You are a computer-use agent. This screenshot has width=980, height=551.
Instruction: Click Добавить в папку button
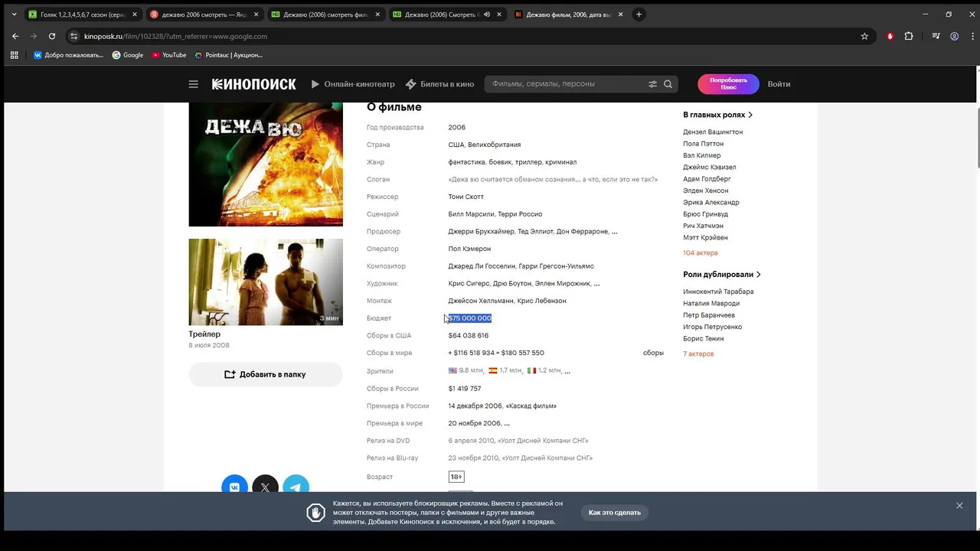pos(266,374)
